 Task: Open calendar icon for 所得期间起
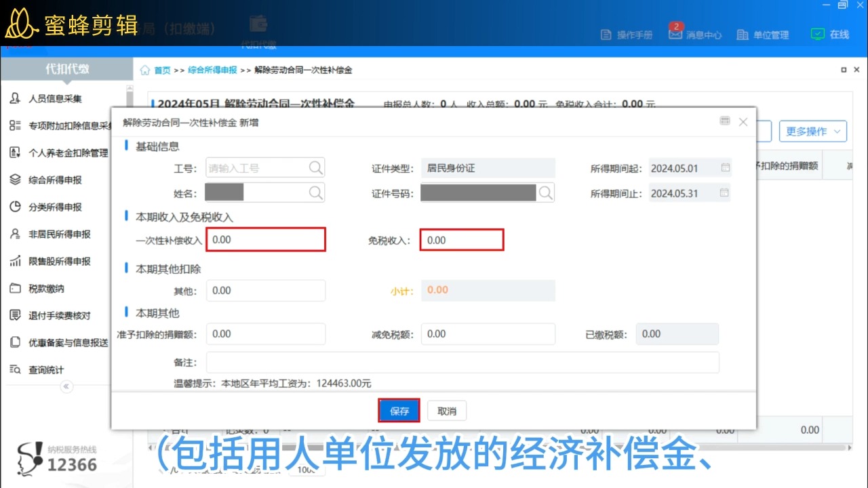click(725, 167)
